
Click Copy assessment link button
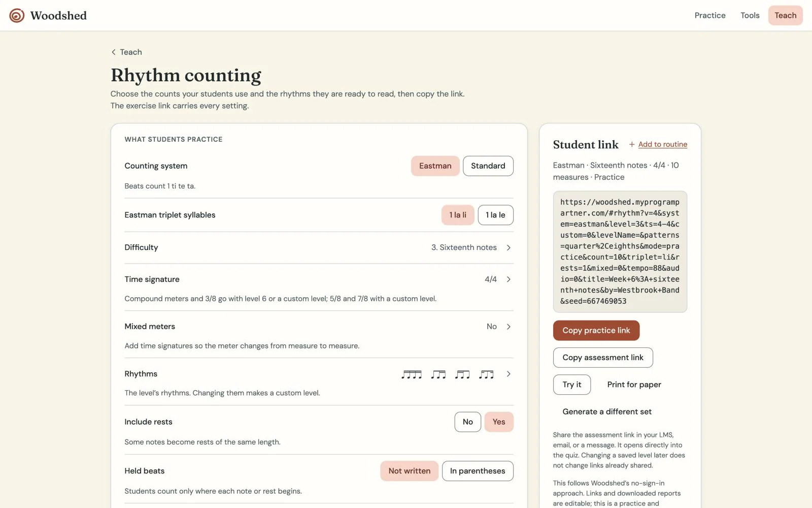coord(603,358)
